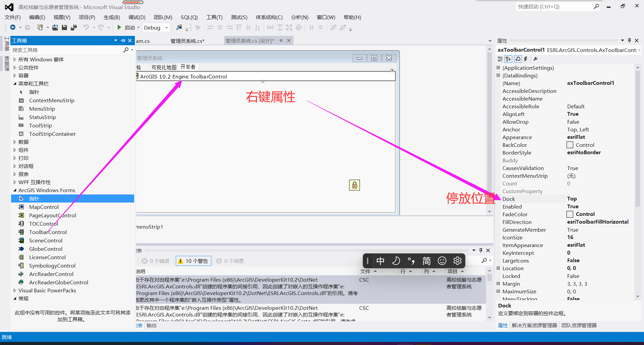The width and height of the screenshot is (644, 345).
Task: Click the 搜索工具箱 search field
Action: [67, 50]
